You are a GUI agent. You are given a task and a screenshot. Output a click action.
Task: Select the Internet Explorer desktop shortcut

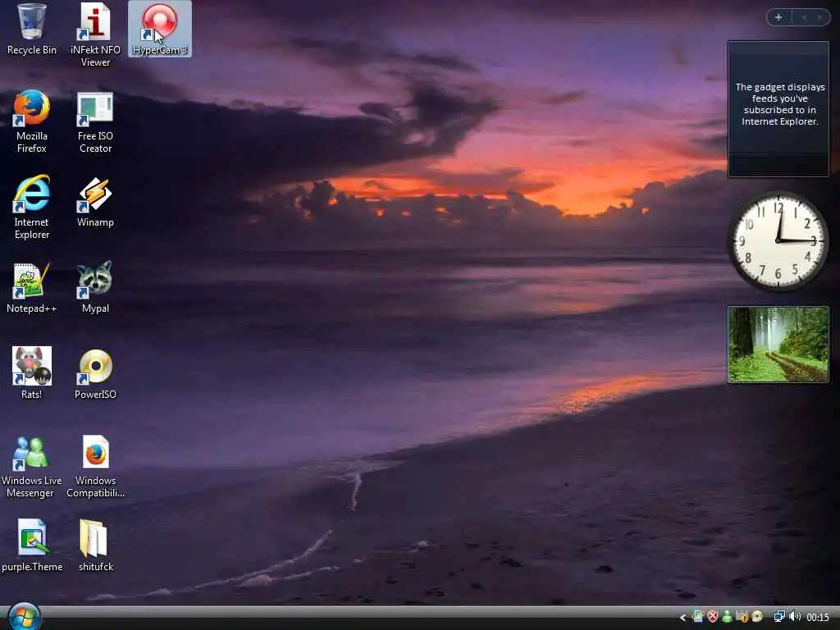(32, 208)
